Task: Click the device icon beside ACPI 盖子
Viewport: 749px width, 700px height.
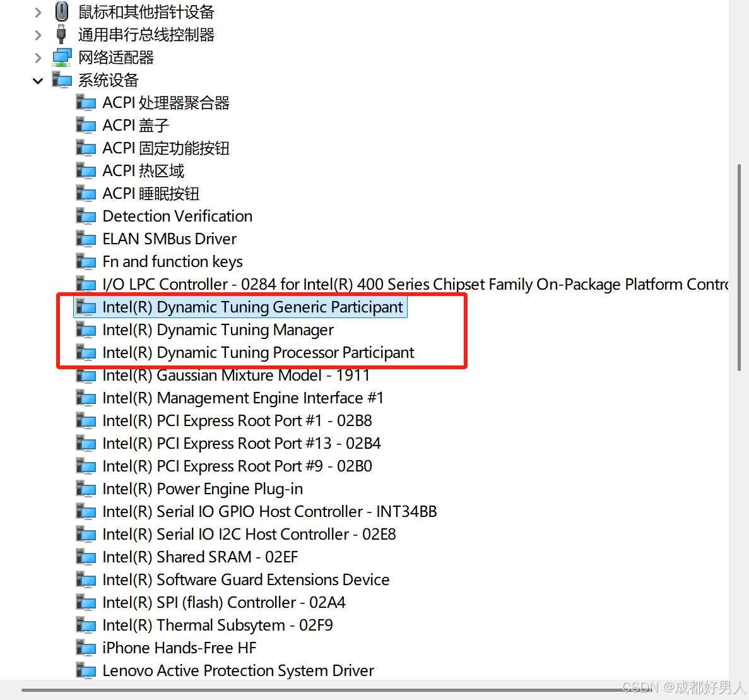Action: pos(86,125)
